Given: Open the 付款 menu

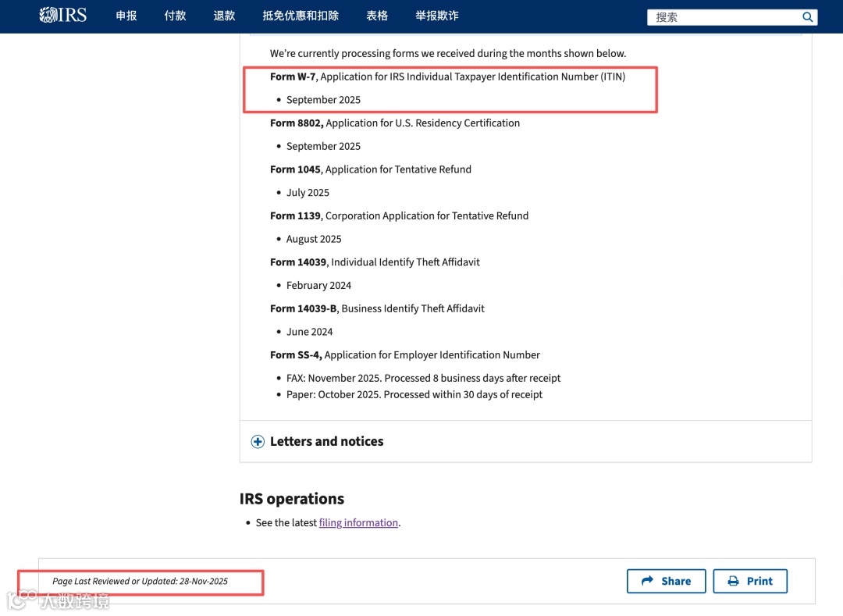Looking at the screenshot, I should point(176,16).
